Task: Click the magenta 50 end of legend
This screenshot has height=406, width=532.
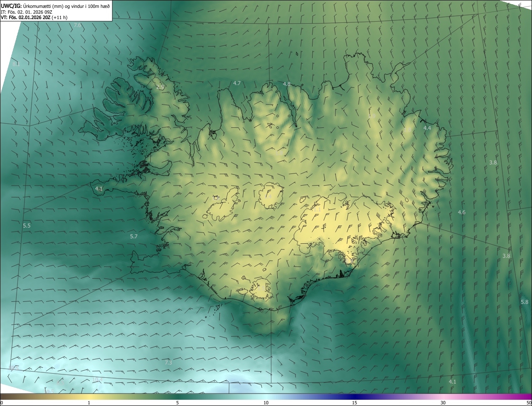Action: [528, 397]
